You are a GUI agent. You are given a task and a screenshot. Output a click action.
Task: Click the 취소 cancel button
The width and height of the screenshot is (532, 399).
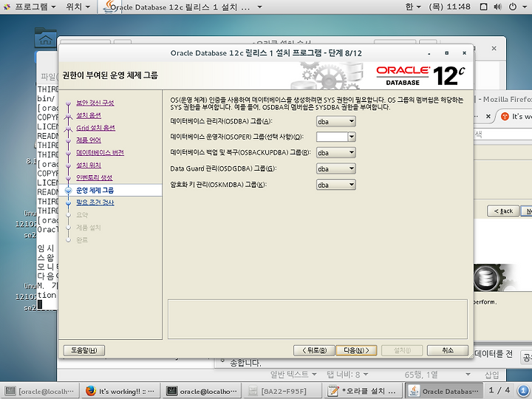coord(448,350)
